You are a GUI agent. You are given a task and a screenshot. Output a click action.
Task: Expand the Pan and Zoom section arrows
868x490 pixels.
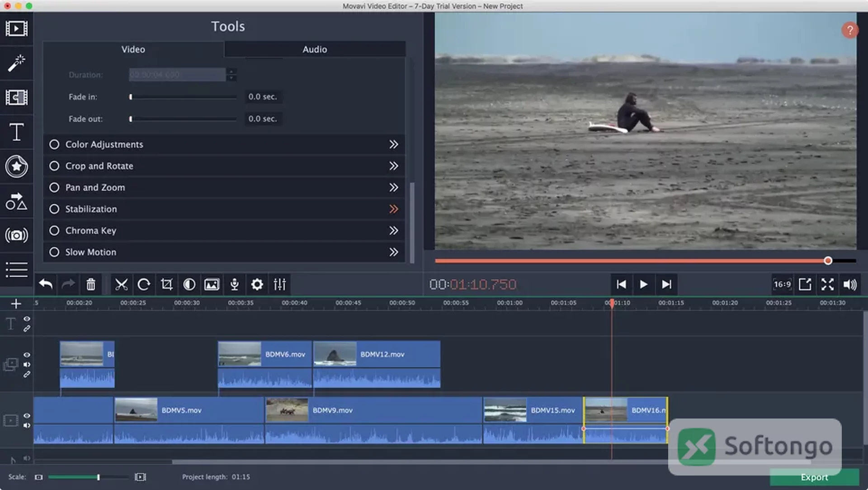[394, 187]
